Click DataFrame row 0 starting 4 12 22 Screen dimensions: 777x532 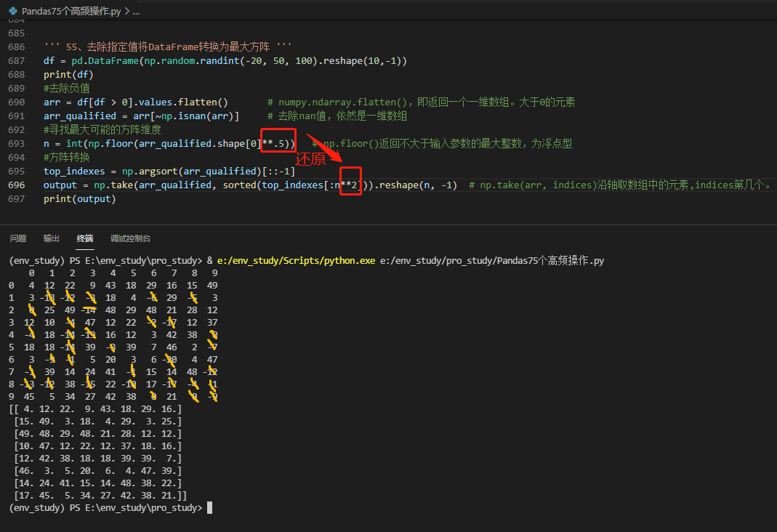pos(113,286)
